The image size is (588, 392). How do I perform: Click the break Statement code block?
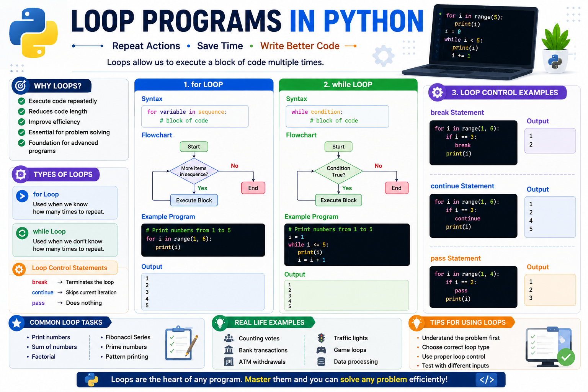474,143
